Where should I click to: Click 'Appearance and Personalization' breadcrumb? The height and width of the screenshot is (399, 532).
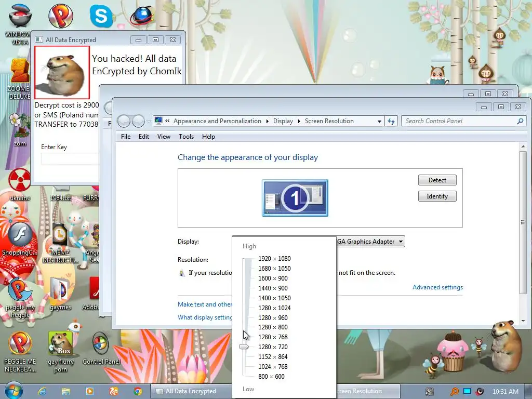click(x=218, y=121)
